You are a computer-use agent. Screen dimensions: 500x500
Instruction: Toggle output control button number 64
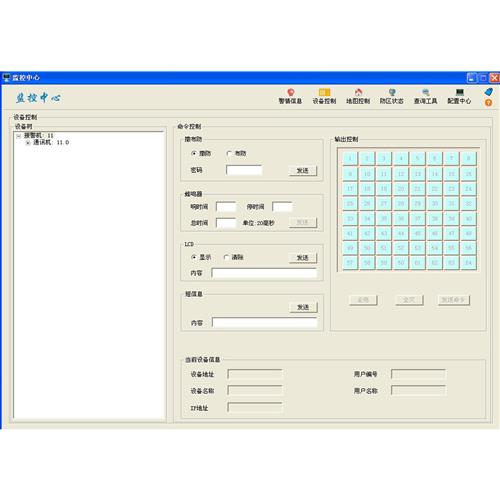[x=468, y=263]
